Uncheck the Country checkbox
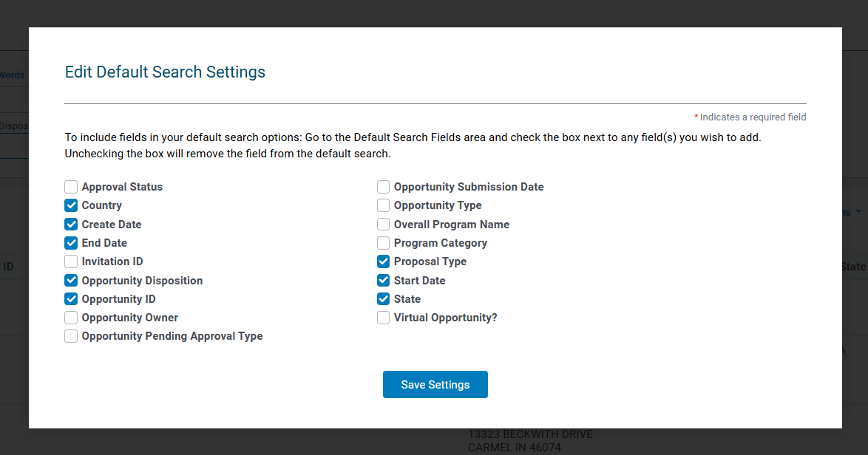The image size is (868, 455). click(71, 205)
